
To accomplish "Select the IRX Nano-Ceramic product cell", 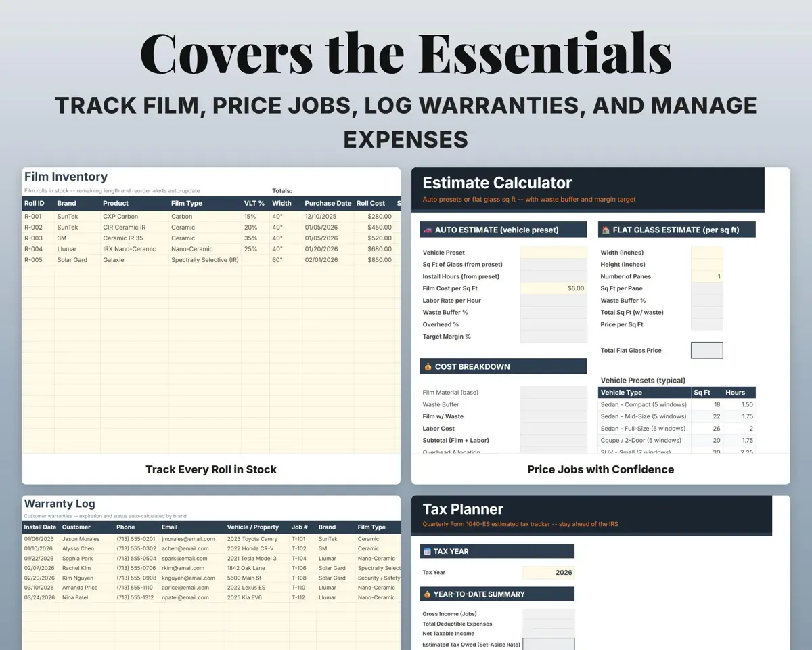I will tap(135, 249).
